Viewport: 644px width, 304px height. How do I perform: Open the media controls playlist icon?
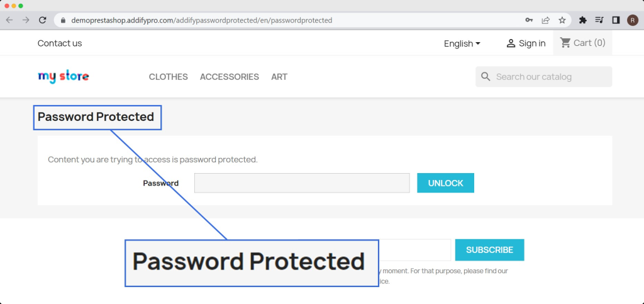[x=599, y=20]
